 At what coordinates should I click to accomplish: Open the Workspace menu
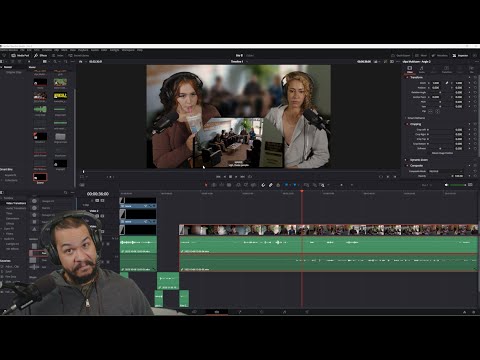tap(128, 50)
